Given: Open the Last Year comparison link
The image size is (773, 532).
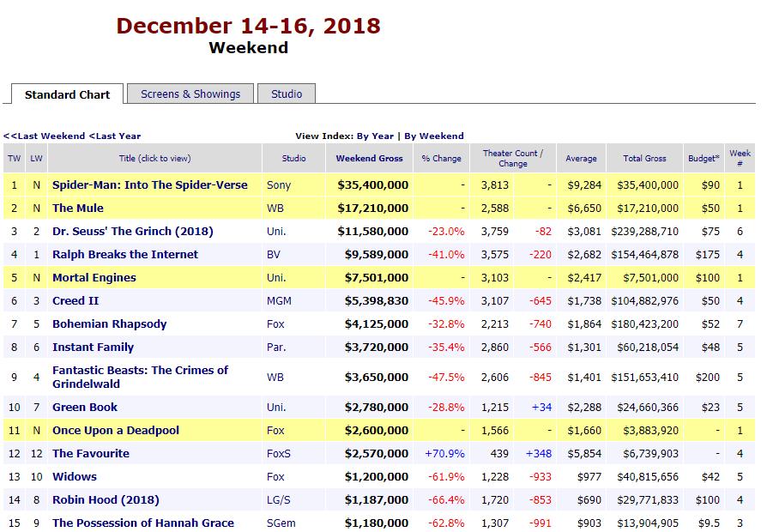Looking at the screenshot, I should click(x=115, y=136).
